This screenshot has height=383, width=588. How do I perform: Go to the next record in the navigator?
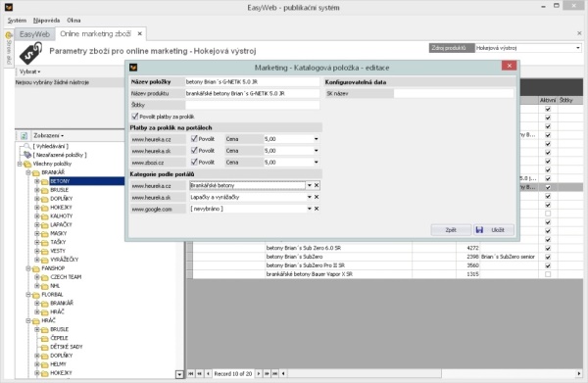[259, 373]
